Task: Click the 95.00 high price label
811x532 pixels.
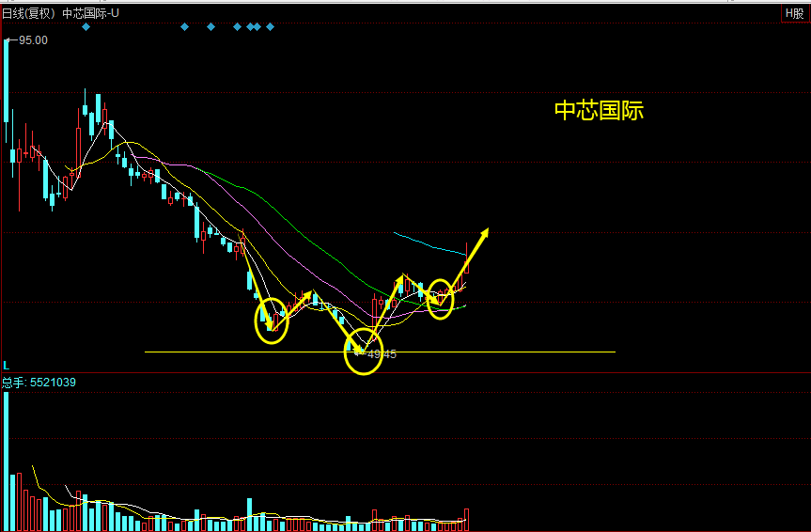Action: coord(33,40)
